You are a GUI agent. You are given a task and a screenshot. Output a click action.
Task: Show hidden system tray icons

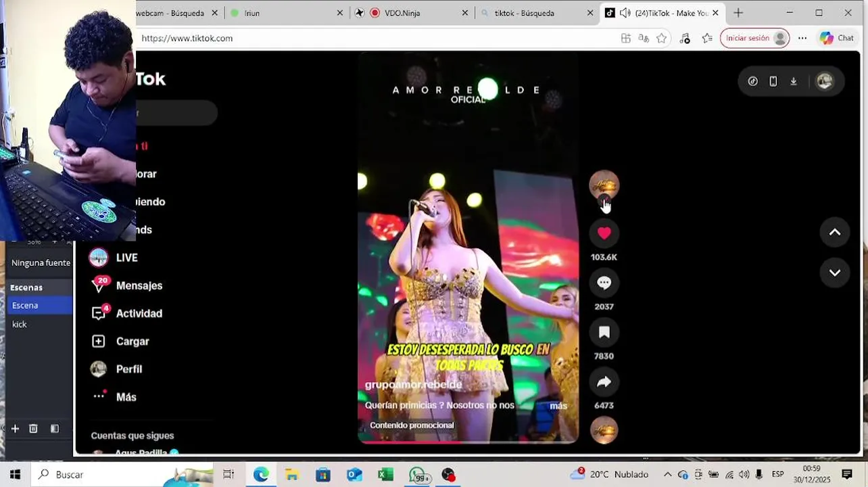667,474
